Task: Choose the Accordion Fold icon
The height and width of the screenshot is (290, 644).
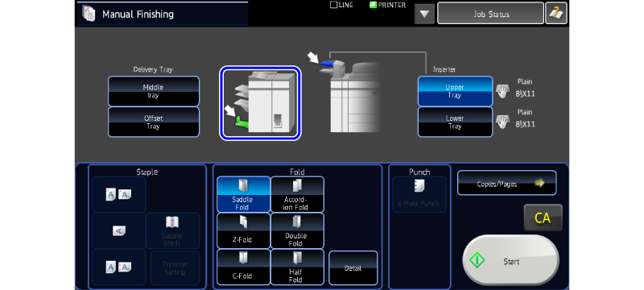Action: pos(297,194)
